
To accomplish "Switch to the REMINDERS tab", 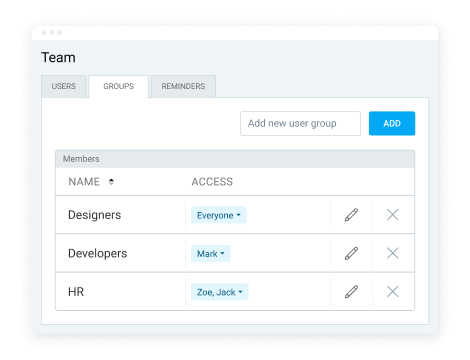I will (183, 86).
